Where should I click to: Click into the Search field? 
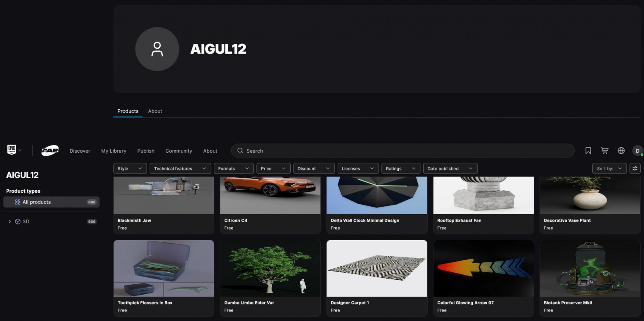402,151
